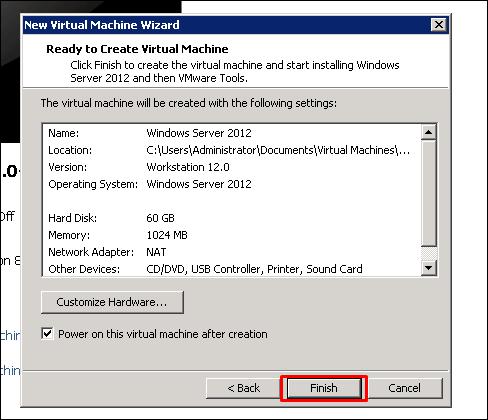Open Customize Hardware settings

112,302
